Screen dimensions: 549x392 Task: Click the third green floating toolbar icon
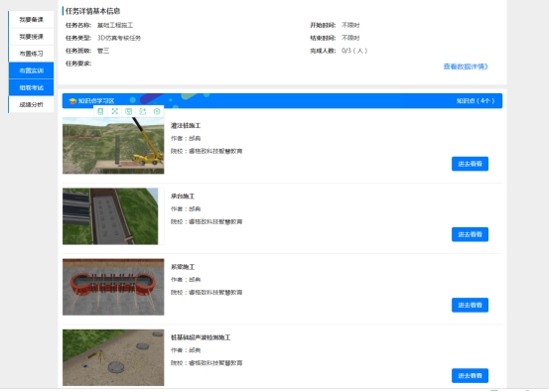click(128, 111)
